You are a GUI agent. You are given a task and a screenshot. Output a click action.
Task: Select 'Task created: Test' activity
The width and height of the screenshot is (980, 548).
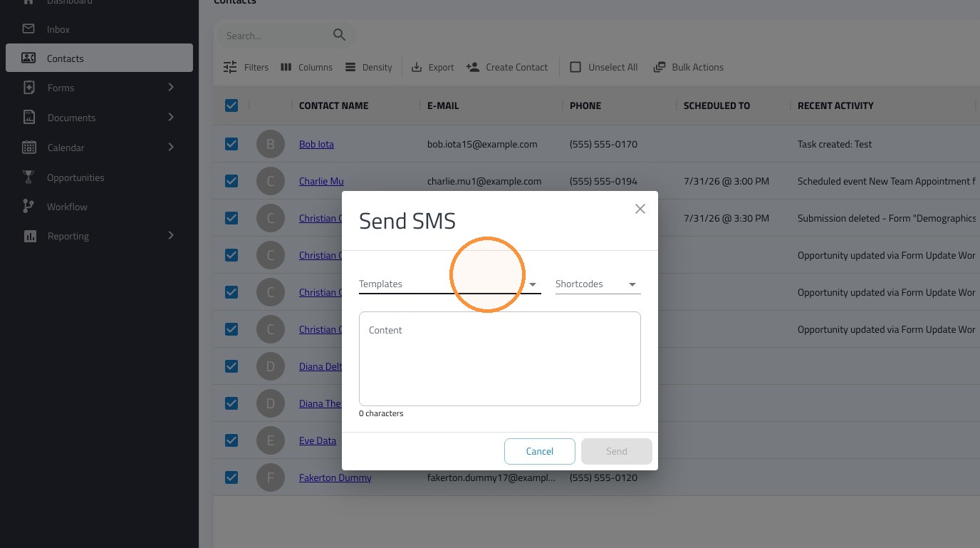pos(835,144)
